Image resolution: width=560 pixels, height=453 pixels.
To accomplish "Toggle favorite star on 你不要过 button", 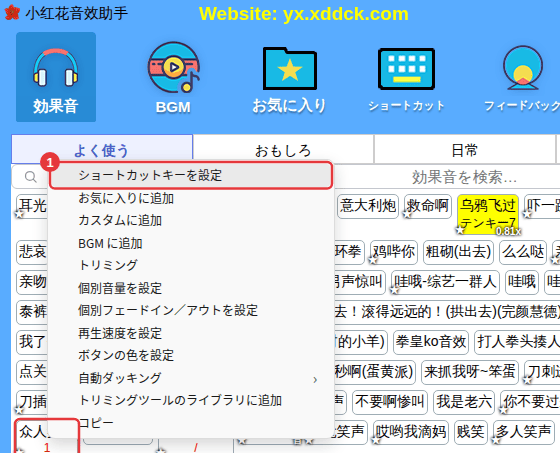I will tap(503, 410).
